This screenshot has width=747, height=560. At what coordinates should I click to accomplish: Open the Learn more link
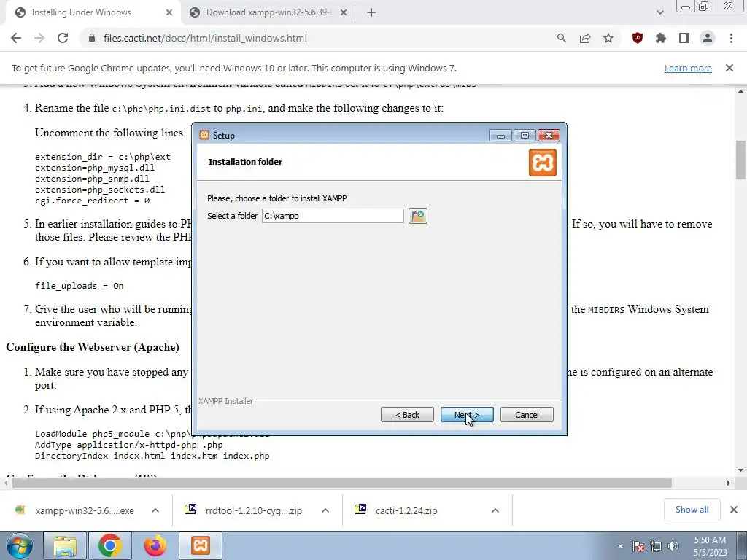(688, 68)
